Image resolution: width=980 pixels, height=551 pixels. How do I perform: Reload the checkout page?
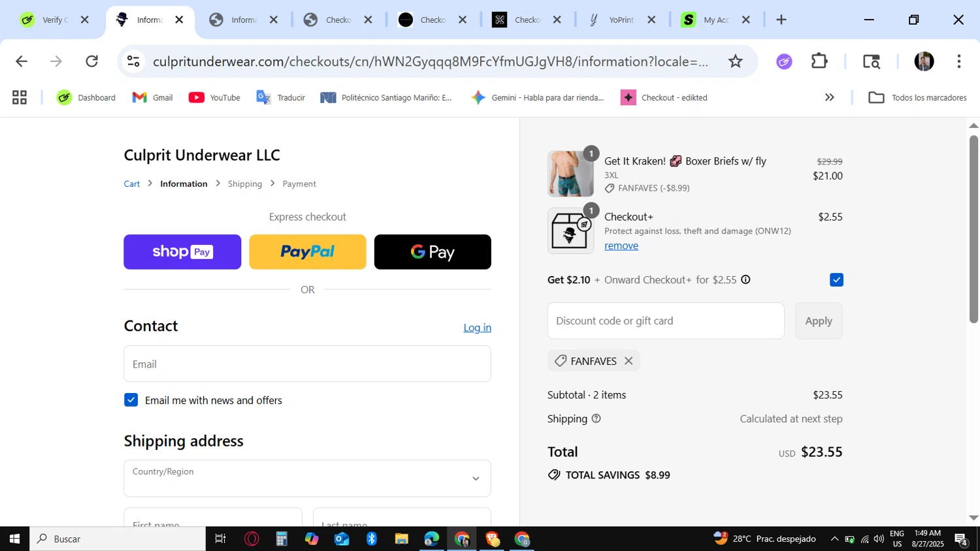coord(92,61)
